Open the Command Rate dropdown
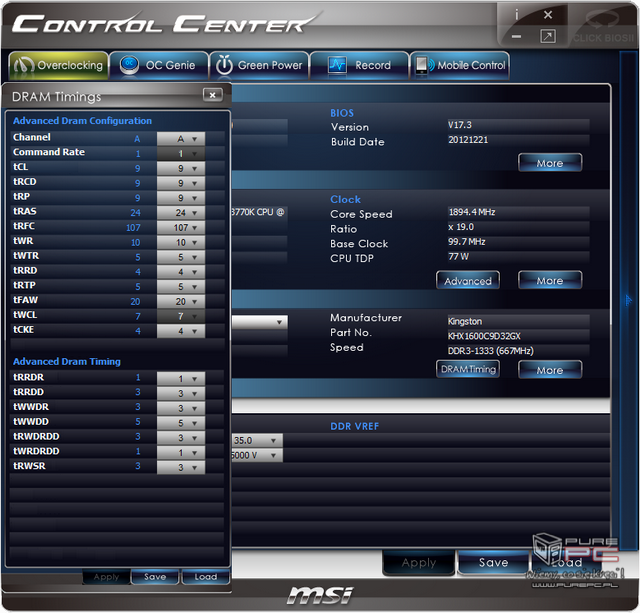640x613 pixels. pos(181,153)
